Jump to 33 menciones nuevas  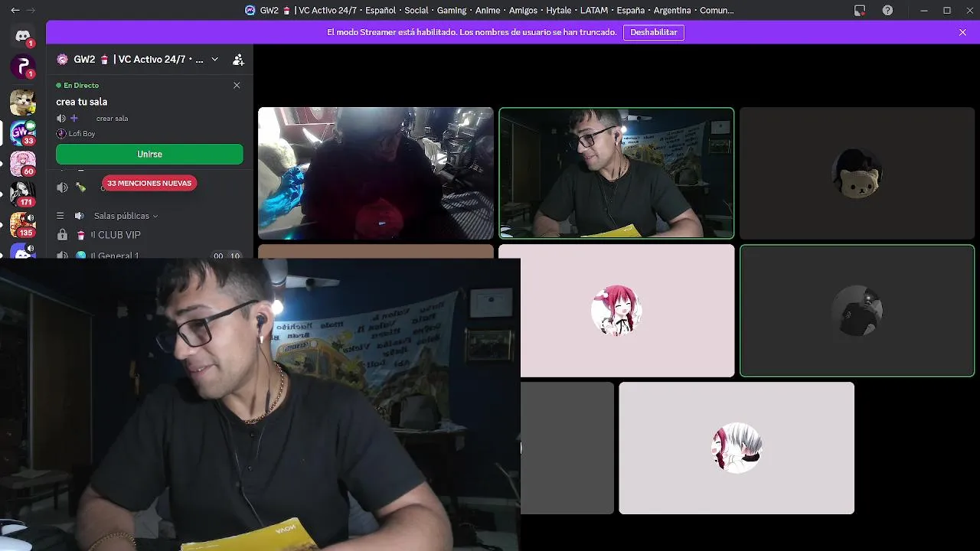pyautogui.click(x=149, y=183)
